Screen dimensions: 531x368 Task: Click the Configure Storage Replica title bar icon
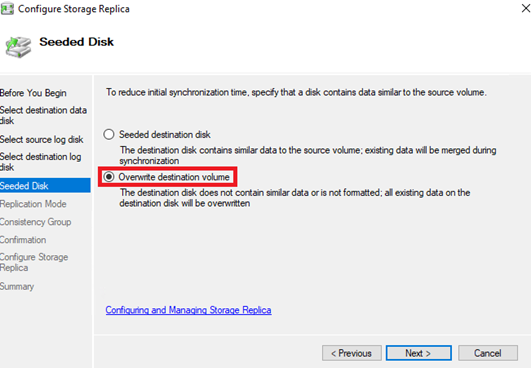7,8
